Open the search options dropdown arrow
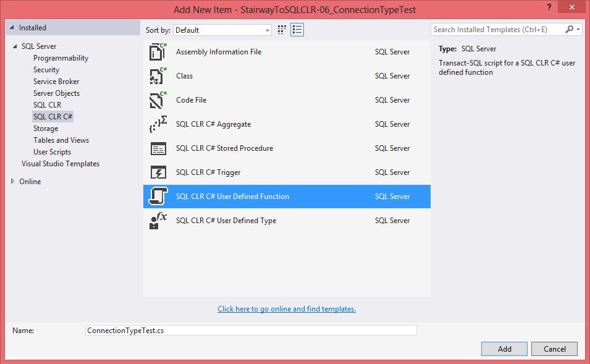This screenshot has width=590, height=364. click(578, 30)
